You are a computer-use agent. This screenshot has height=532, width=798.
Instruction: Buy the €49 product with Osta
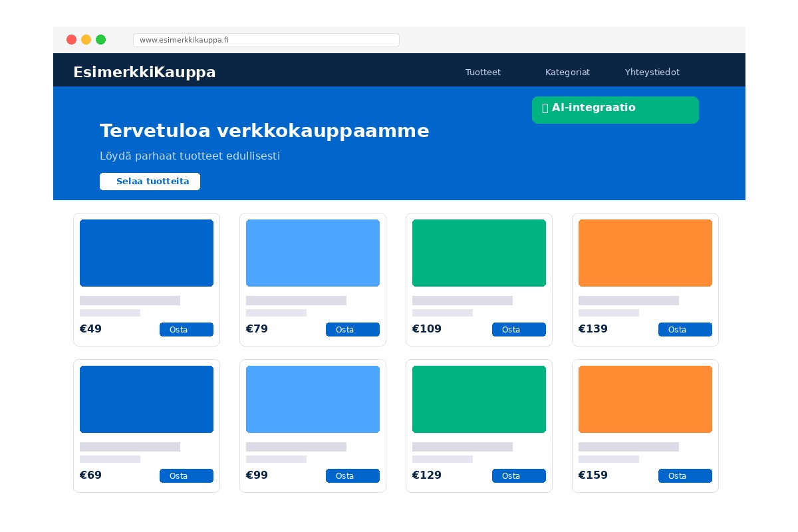pyautogui.click(x=186, y=329)
